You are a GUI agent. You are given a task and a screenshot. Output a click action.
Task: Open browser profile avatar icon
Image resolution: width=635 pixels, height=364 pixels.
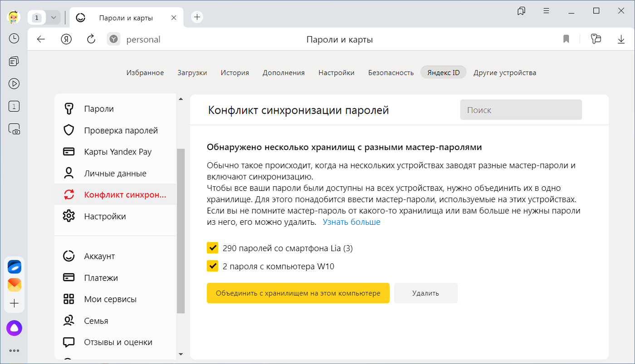(x=14, y=17)
